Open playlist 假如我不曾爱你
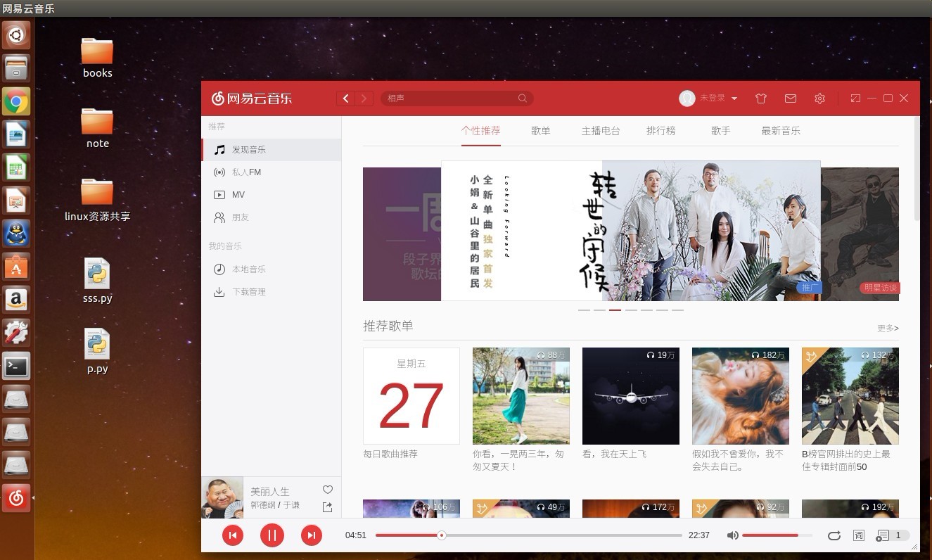Screen dimensions: 932x560 [x=741, y=396]
